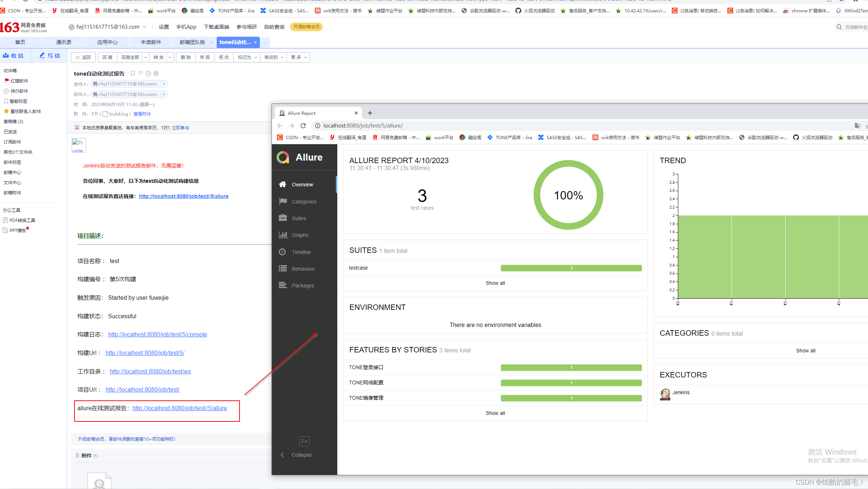Go forward in the Allure browser window
Screen dimensions: 868x489
click(x=292, y=126)
